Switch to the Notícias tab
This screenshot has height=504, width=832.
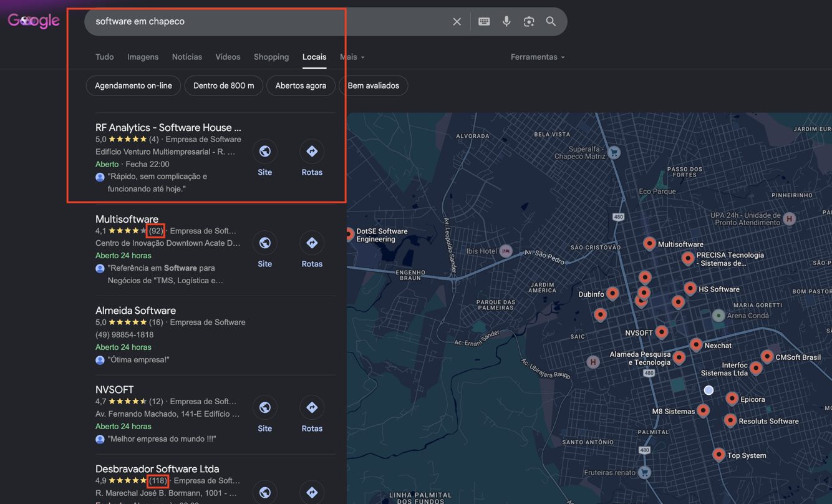187,57
